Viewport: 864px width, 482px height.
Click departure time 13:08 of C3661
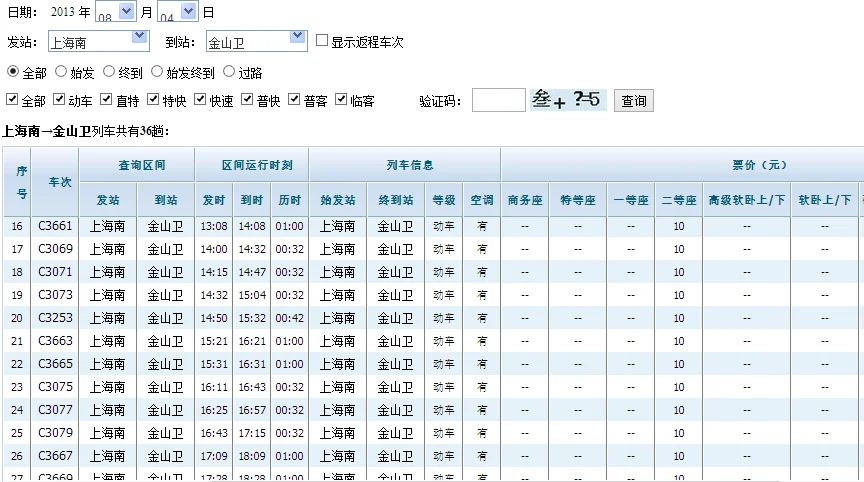pos(214,226)
